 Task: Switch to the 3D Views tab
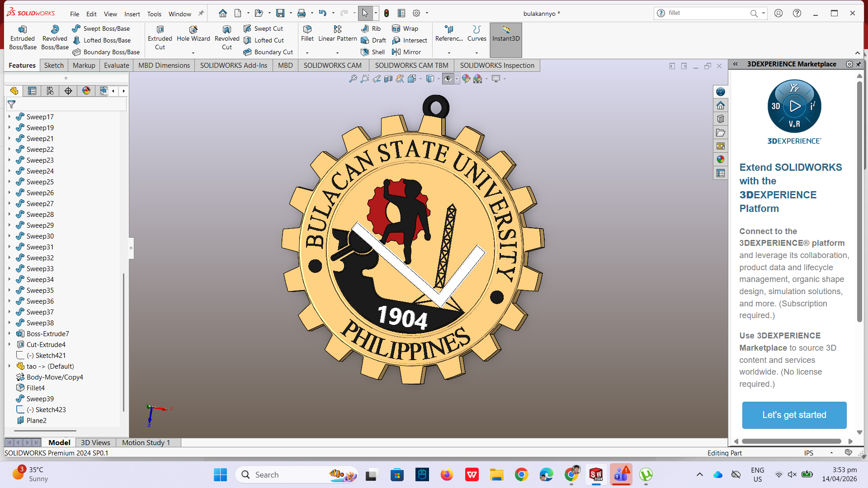(95, 443)
